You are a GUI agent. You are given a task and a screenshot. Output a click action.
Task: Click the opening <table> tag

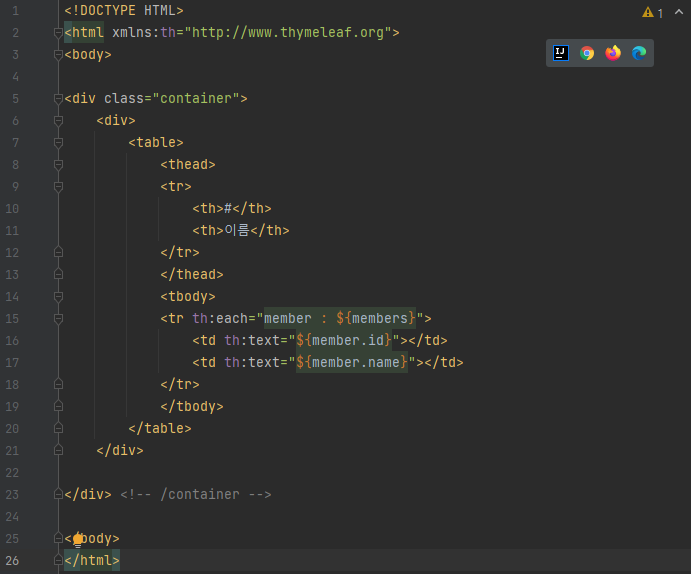click(x=156, y=143)
